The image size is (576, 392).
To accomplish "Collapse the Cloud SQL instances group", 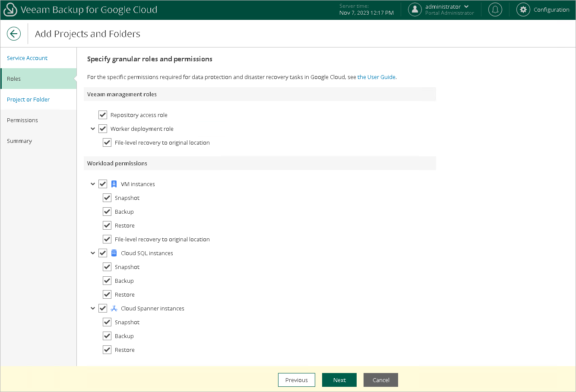I will pos(93,253).
